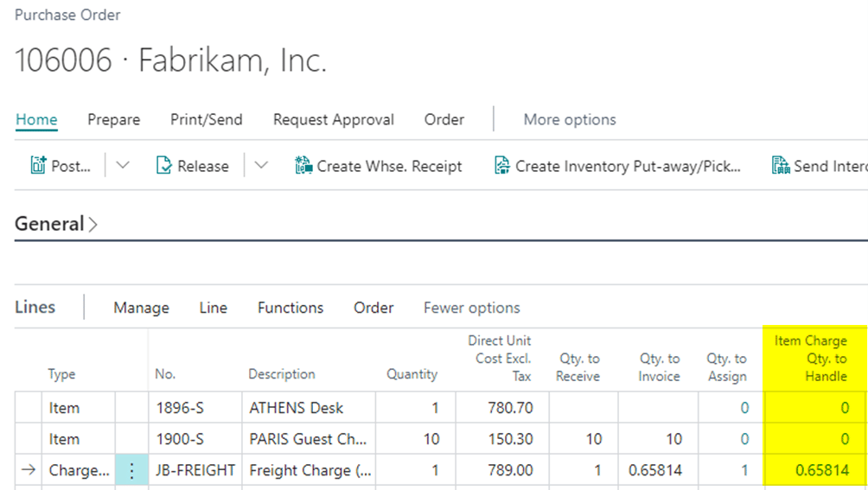
Task: Click the Release document icon
Action: 164,166
